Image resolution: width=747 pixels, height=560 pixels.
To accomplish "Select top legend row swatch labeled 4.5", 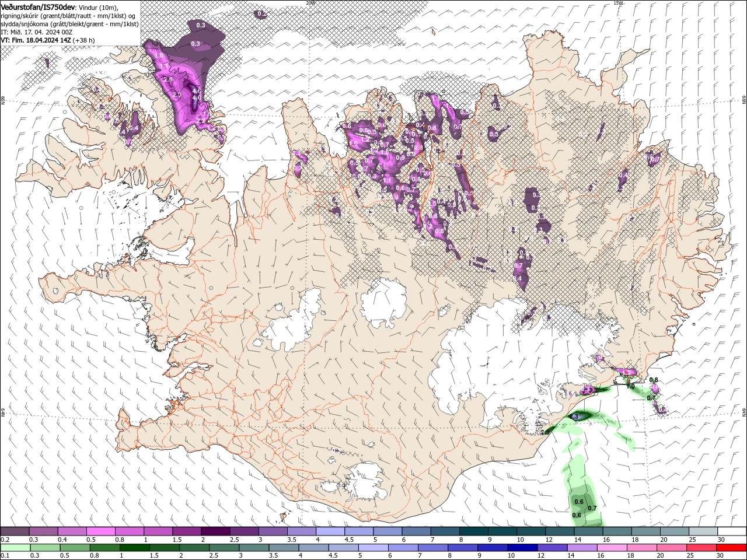I will click(x=359, y=531).
